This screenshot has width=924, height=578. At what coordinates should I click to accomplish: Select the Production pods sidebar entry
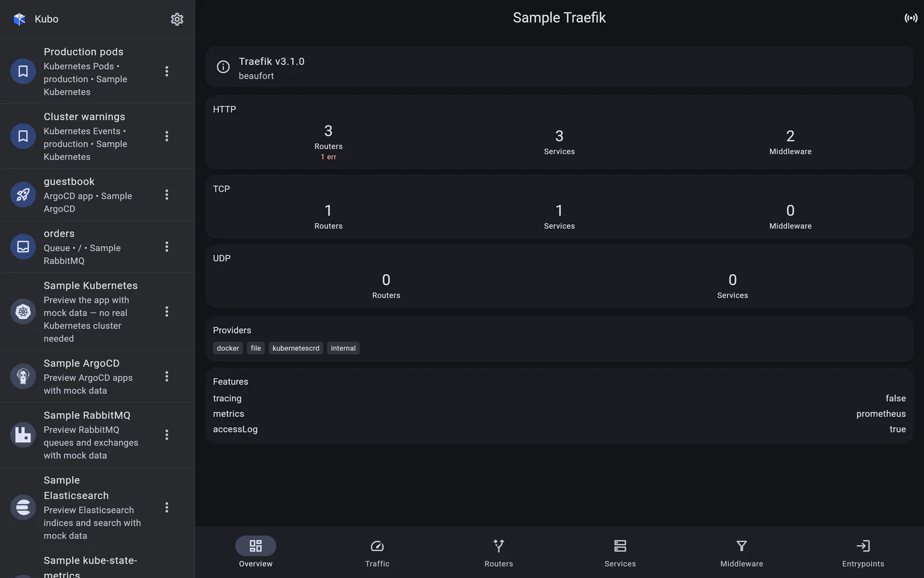coord(97,71)
